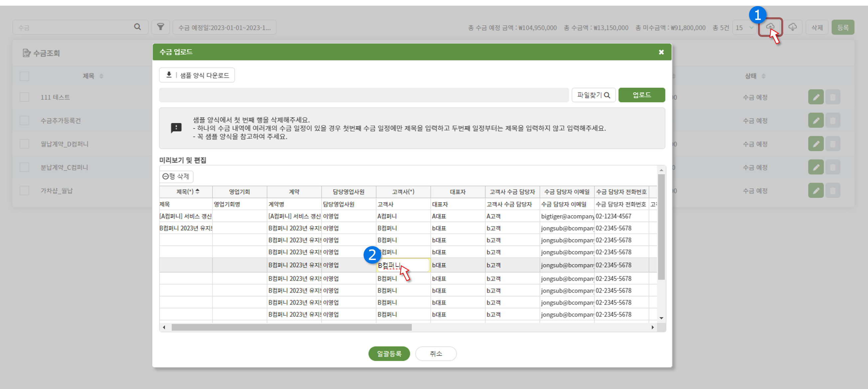Click the file path input field
Viewport: 868px width, 389px height.
tap(364, 95)
